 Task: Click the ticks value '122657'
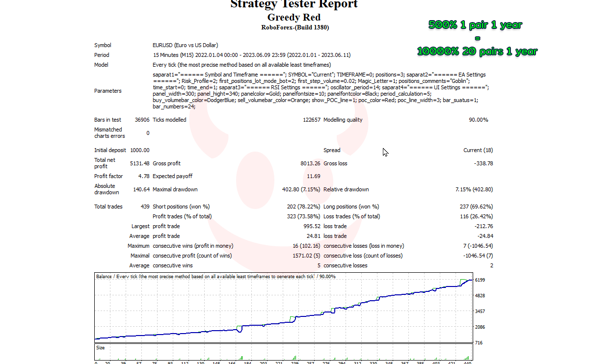(x=312, y=120)
